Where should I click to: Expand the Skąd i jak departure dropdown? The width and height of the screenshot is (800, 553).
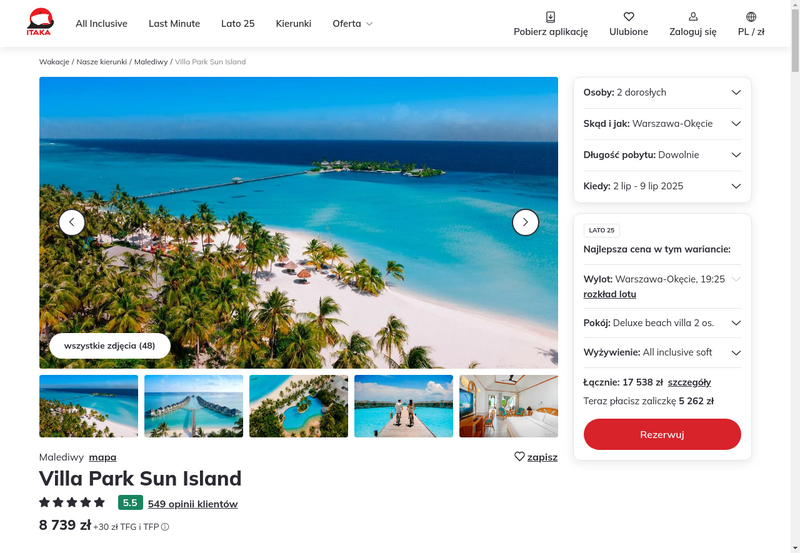(x=662, y=124)
